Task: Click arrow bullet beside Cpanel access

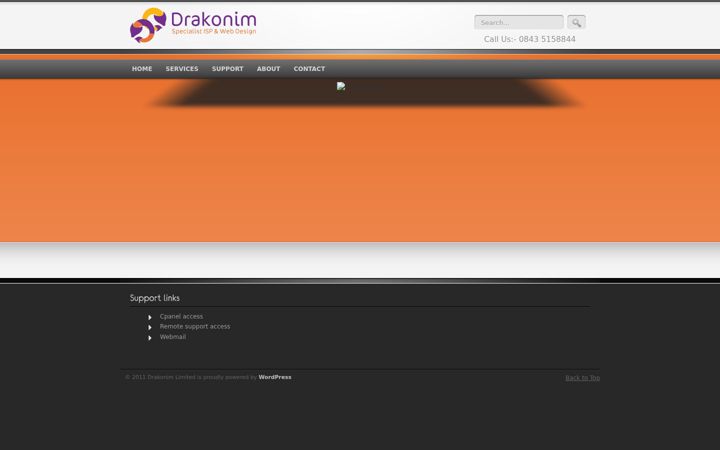Action: [x=150, y=317]
